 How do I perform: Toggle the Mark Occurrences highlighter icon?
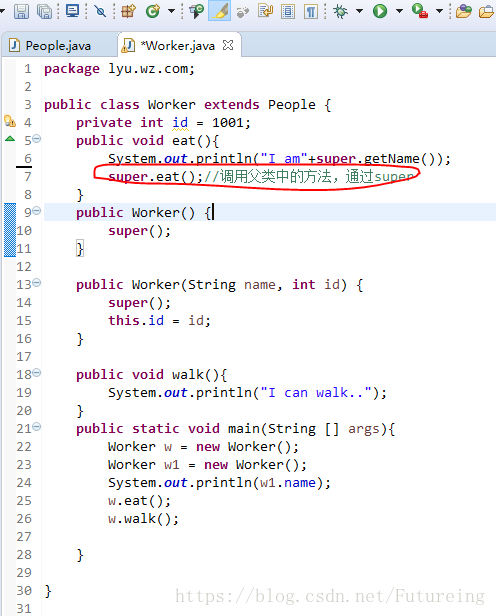pos(219,11)
